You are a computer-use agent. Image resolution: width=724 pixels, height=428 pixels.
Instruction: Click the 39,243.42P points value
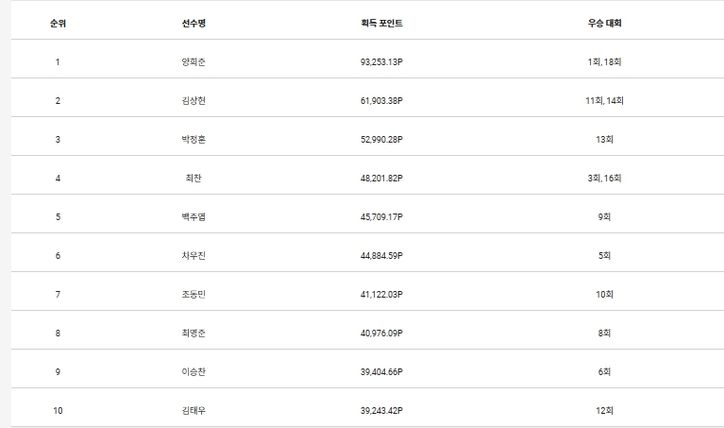(382, 410)
